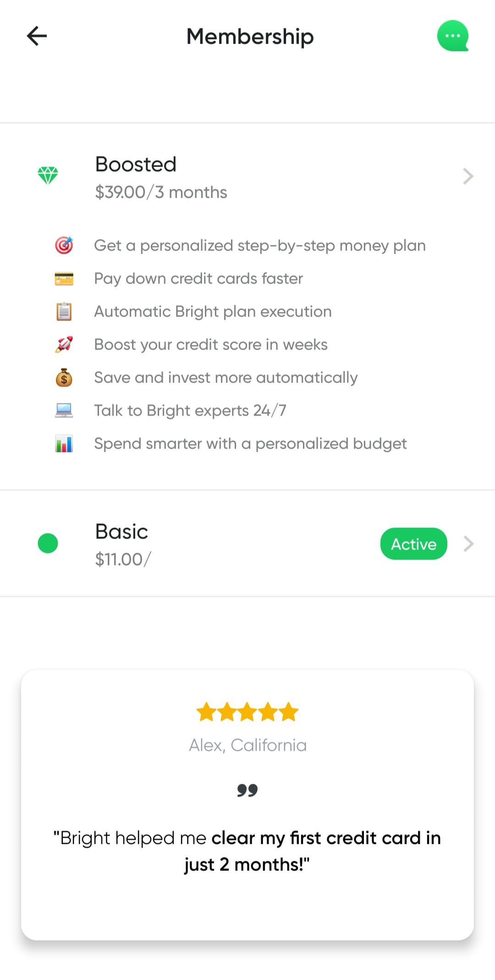The height and width of the screenshot is (980, 495).
Task: Tap the credit card icon
Action: (x=64, y=278)
